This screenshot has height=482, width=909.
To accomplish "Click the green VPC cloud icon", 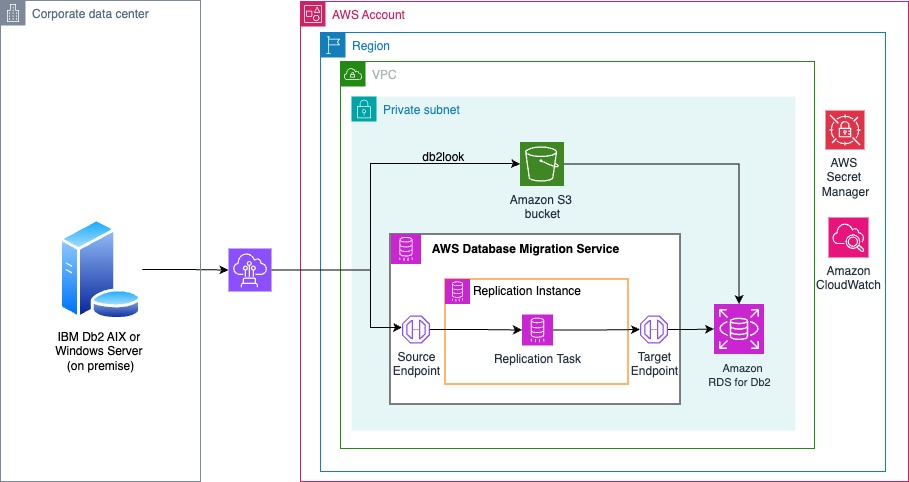I will 352,74.
